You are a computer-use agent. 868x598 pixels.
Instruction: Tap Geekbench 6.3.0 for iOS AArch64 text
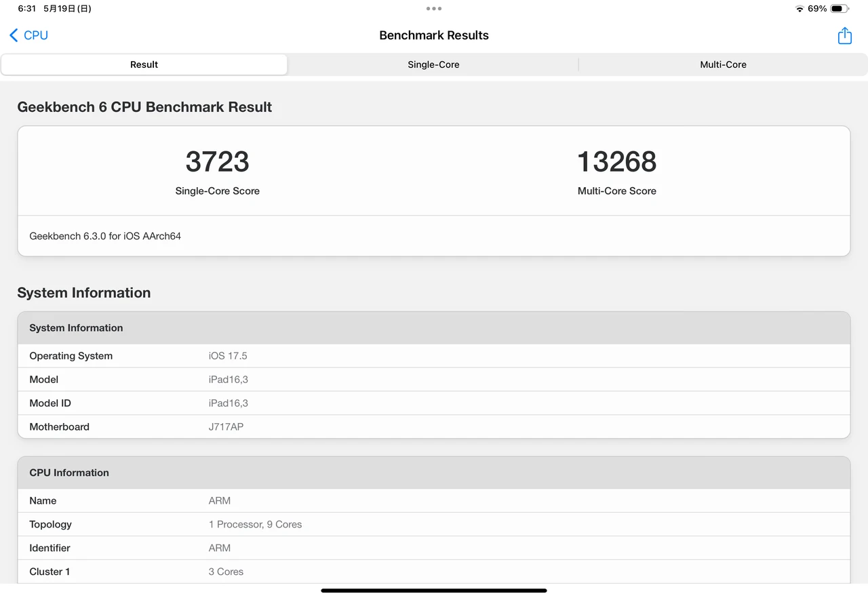(x=105, y=236)
